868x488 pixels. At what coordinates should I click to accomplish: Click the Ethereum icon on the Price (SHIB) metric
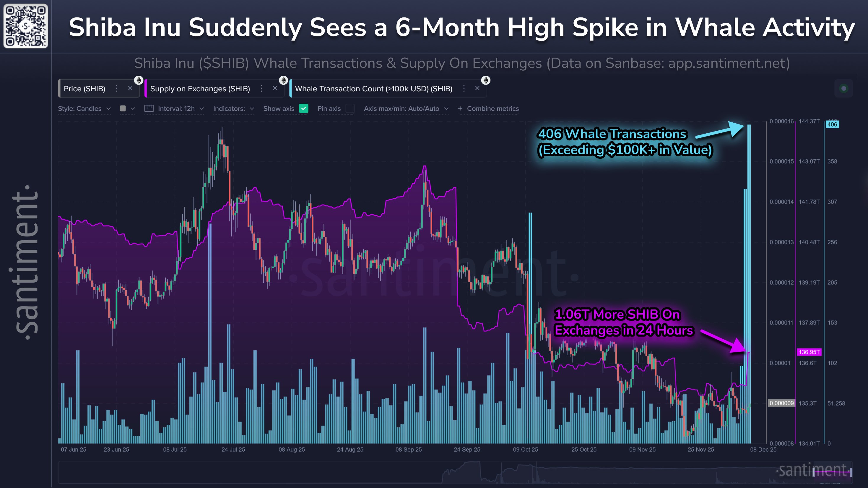click(138, 81)
